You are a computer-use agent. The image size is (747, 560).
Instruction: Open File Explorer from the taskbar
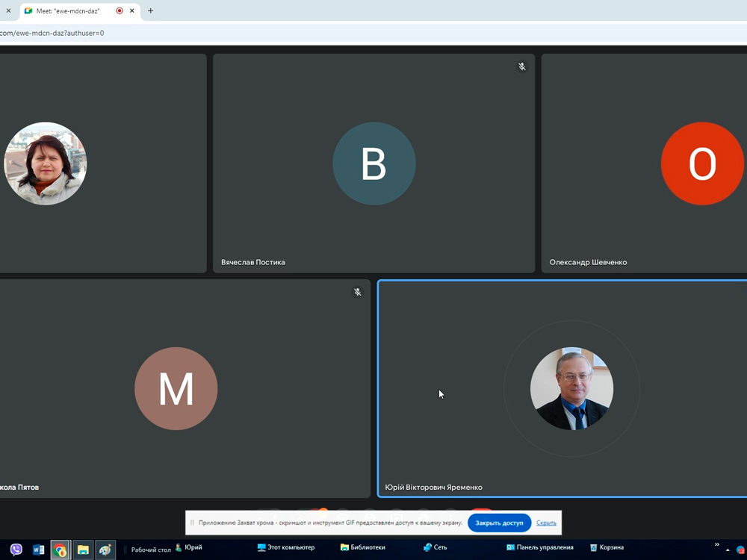[x=83, y=550]
